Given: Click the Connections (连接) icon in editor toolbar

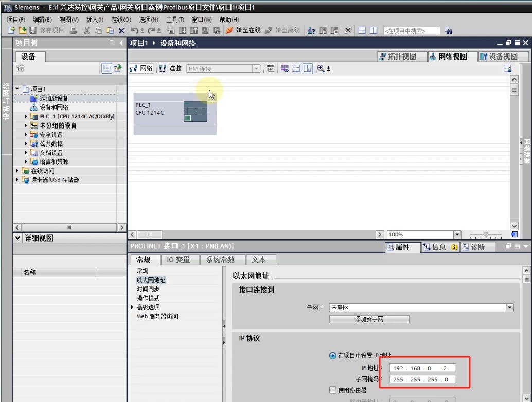Looking at the screenshot, I should click(169, 68).
